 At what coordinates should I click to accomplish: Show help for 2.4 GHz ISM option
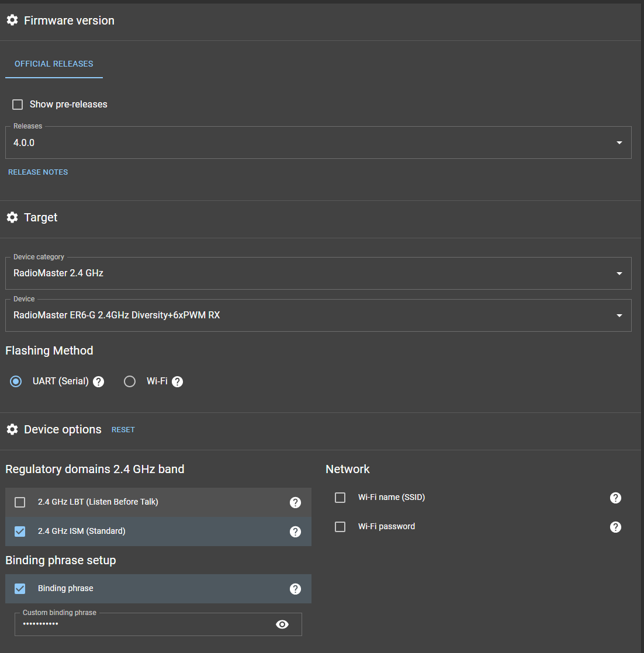coord(295,532)
